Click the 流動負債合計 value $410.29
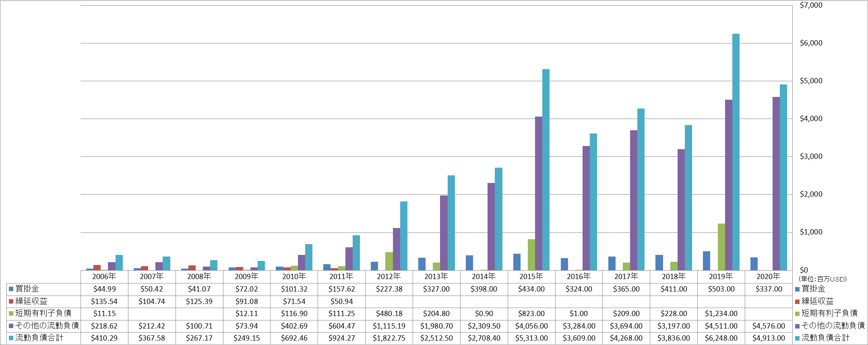Image resolution: width=868 pixels, height=345 pixels. click(x=104, y=338)
